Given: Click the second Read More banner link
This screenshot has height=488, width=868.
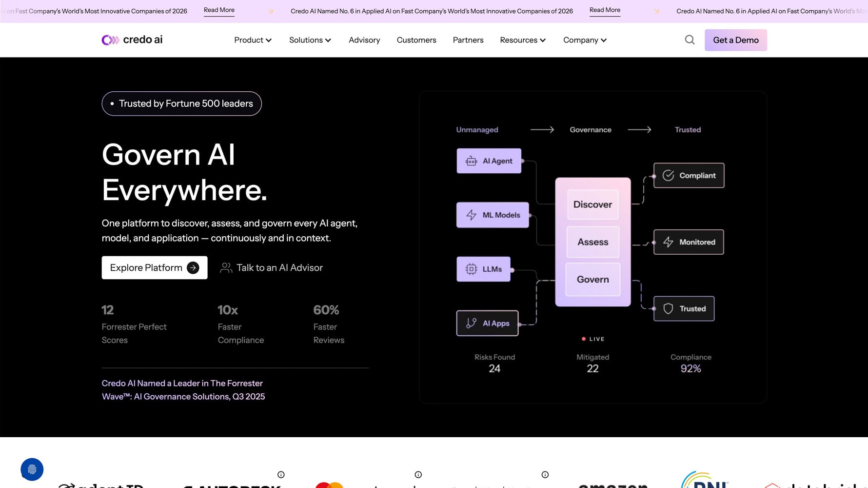Looking at the screenshot, I should click(x=605, y=10).
